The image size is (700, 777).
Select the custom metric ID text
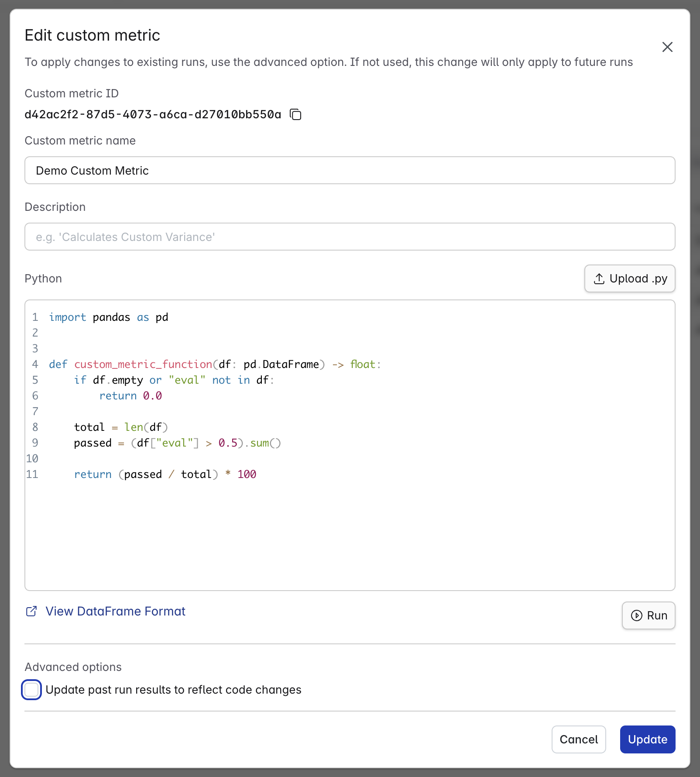click(153, 114)
